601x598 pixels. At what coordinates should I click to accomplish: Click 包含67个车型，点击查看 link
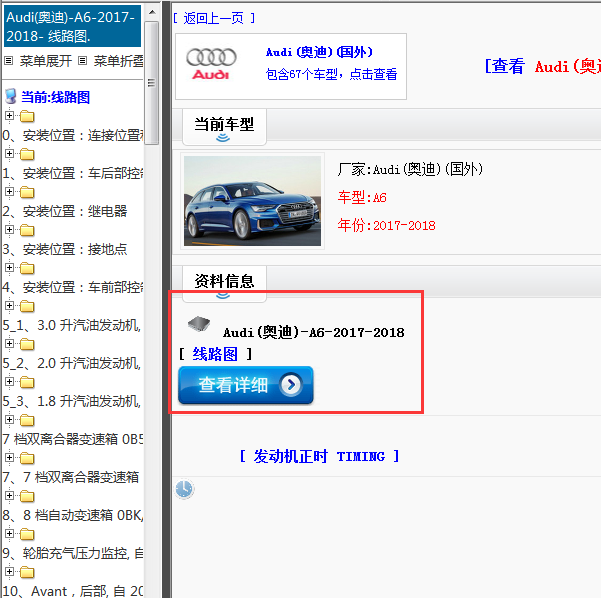331,74
